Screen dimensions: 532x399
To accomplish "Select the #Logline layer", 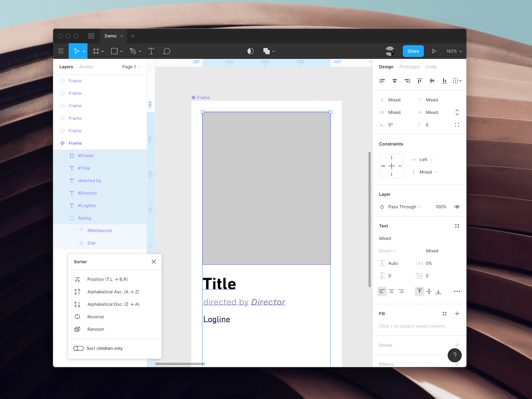I will [x=87, y=205].
